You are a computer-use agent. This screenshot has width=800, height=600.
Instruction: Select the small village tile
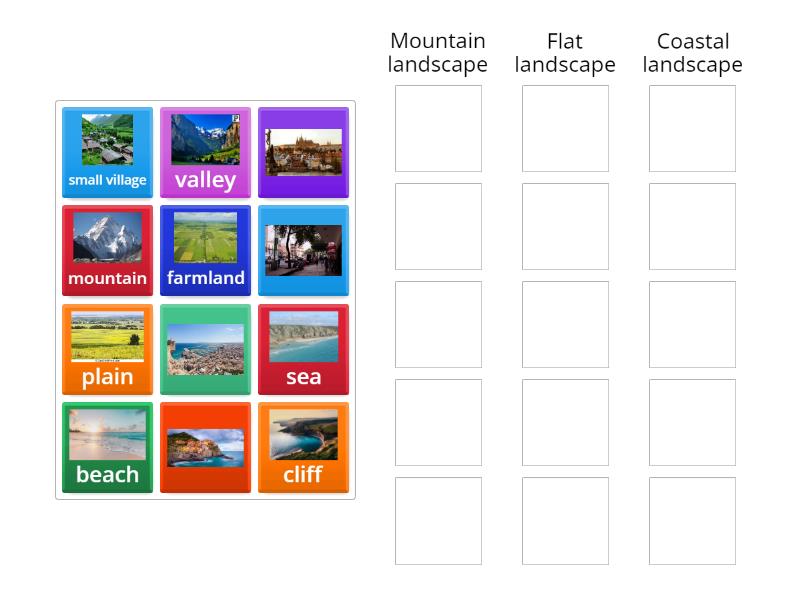pyautogui.click(x=107, y=150)
